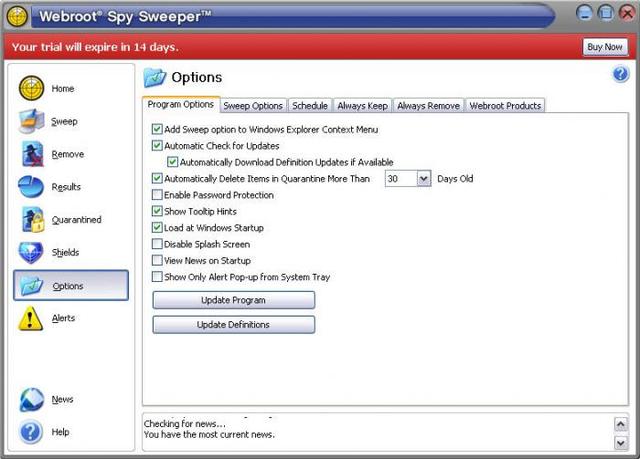This screenshot has height=459, width=640.
Task: Open the Alerts label in sidebar
Action: point(64,318)
